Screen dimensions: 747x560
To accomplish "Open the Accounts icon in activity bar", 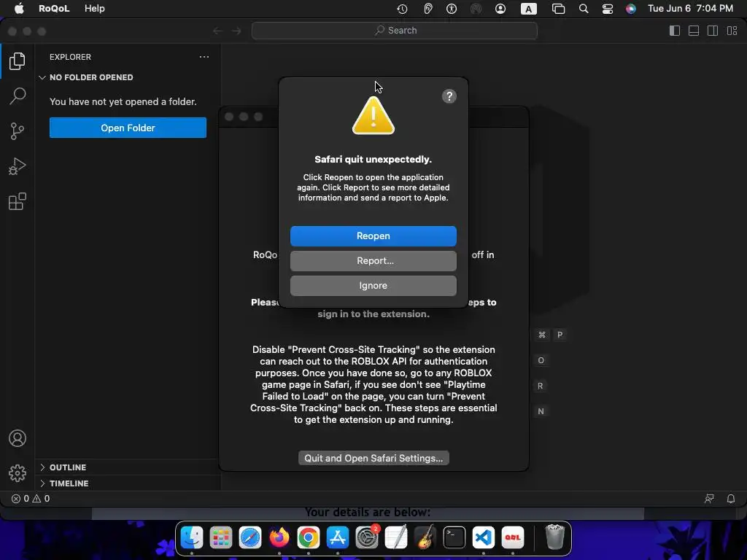I will click(x=18, y=438).
